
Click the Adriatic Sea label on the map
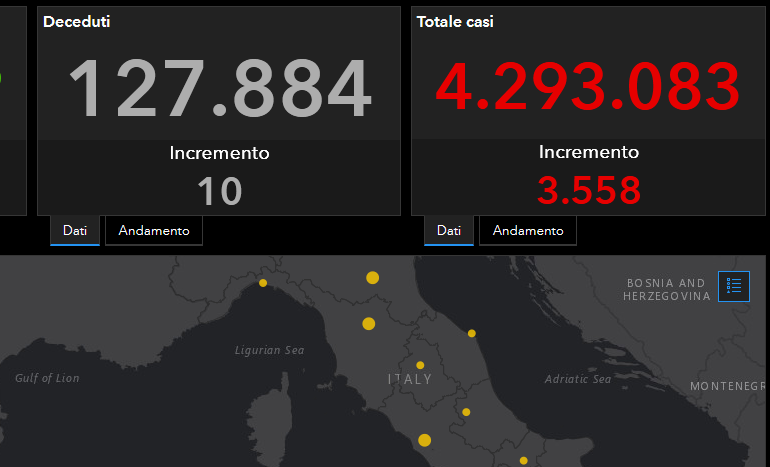(x=577, y=380)
